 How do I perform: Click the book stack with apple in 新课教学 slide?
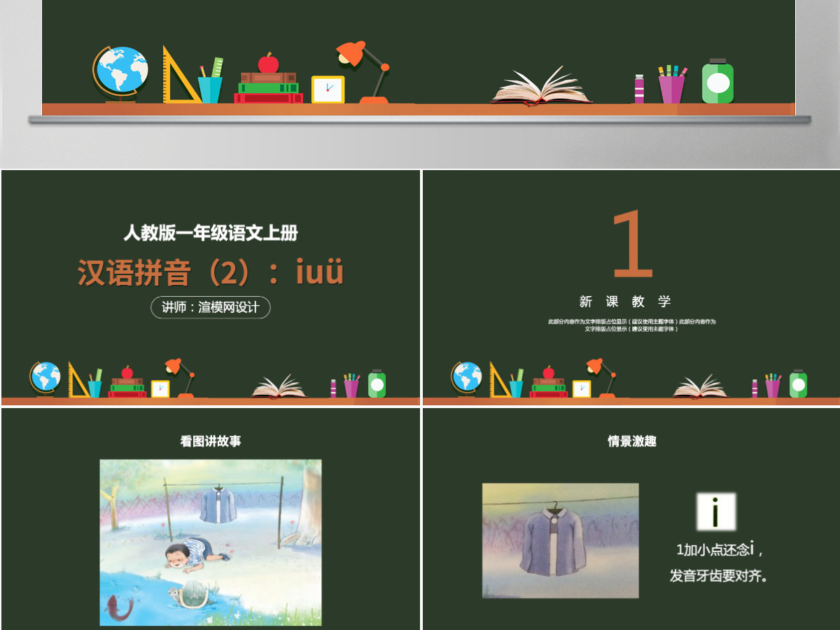[549, 381]
